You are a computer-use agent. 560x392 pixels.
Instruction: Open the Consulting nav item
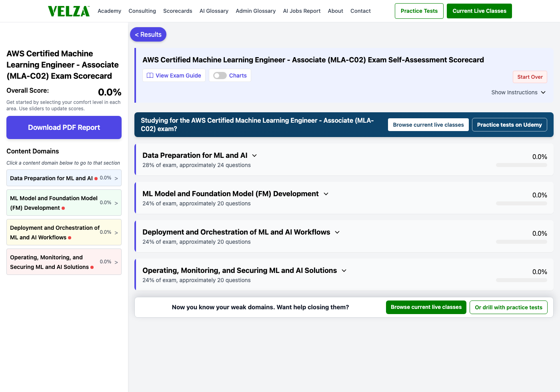coord(142,11)
